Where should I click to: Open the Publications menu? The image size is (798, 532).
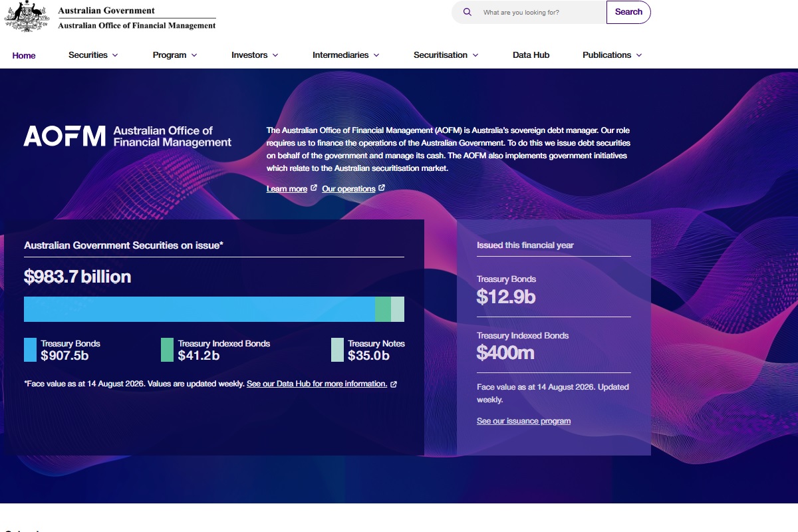[x=606, y=55]
